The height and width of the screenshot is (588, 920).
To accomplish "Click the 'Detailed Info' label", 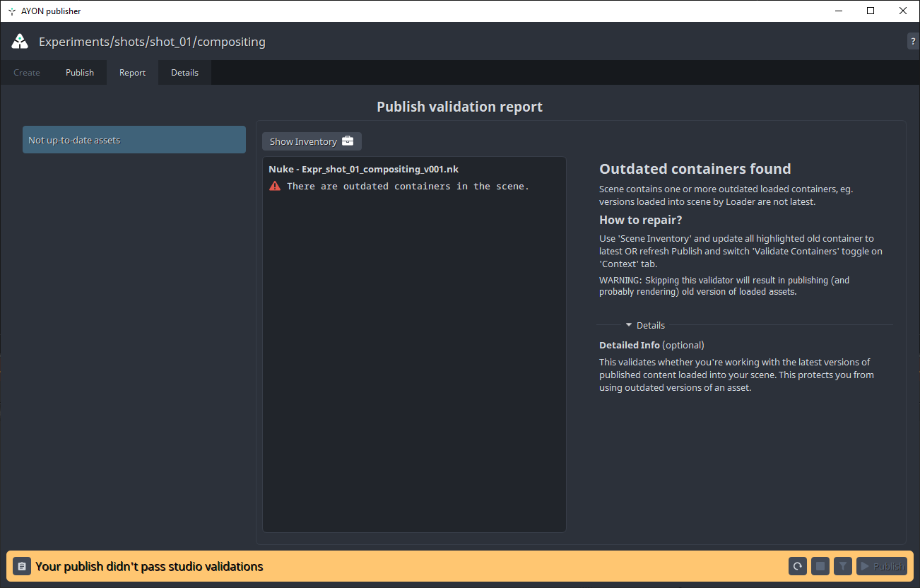I will [630, 346].
